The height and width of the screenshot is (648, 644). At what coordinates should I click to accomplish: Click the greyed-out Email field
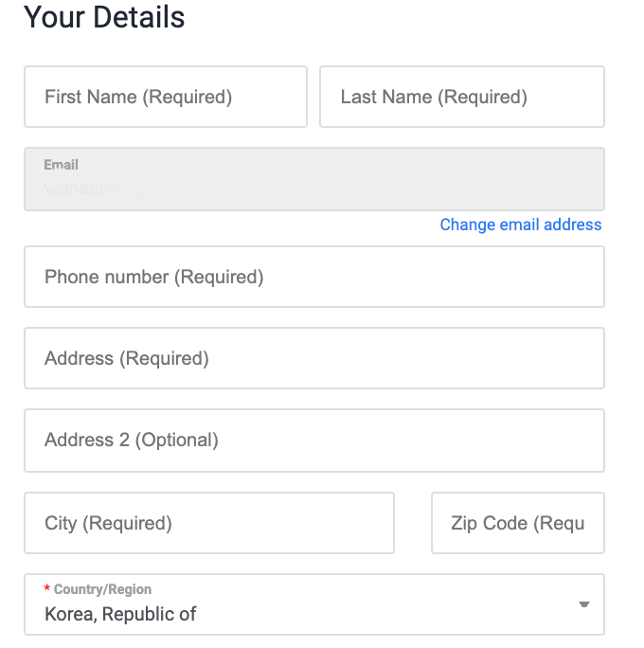click(x=313, y=179)
